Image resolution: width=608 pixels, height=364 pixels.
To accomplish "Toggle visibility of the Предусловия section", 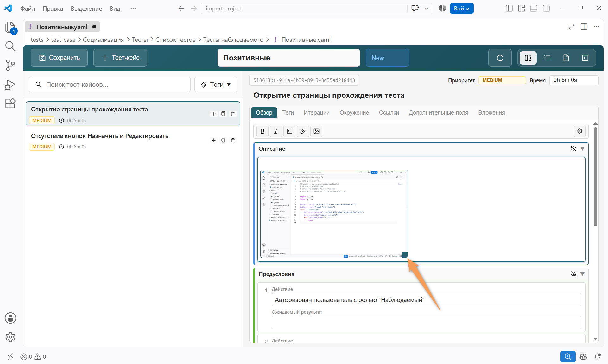I will 573,274.
